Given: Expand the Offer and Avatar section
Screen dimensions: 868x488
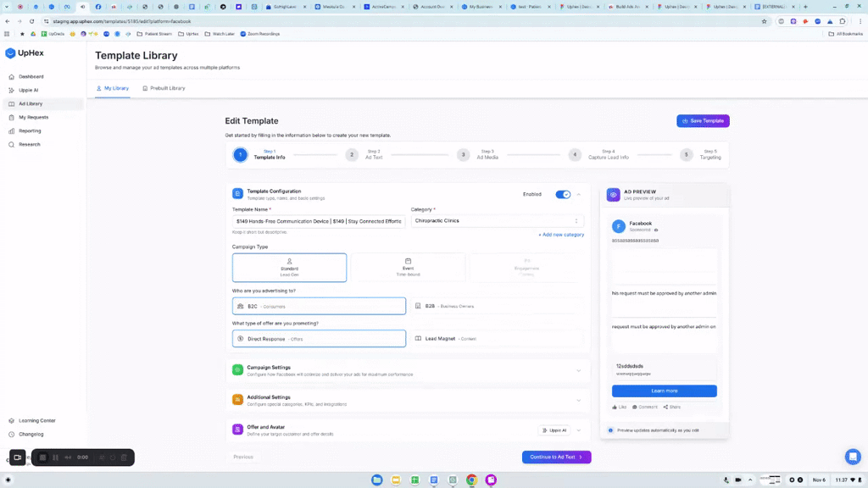Looking at the screenshot, I should tap(578, 430).
